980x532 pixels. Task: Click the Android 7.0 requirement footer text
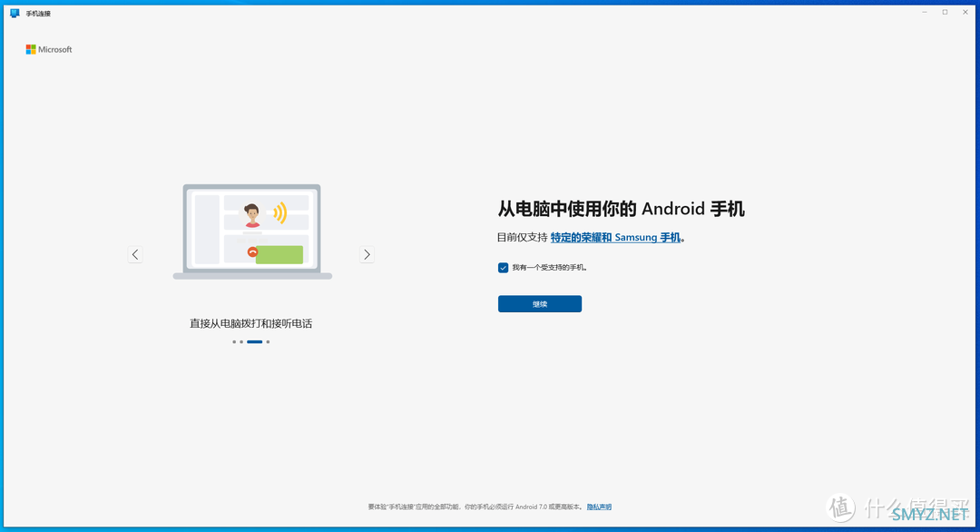tap(475, 507)
